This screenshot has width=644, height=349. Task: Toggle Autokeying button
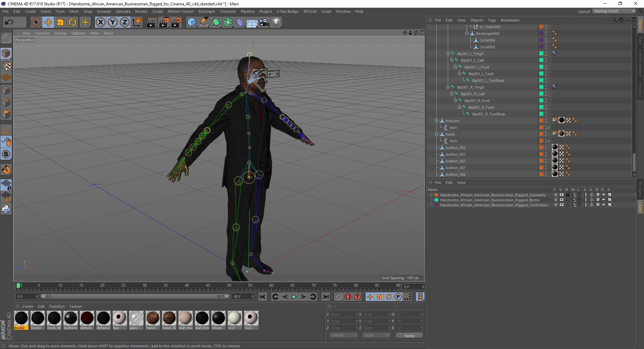point(348,297)
